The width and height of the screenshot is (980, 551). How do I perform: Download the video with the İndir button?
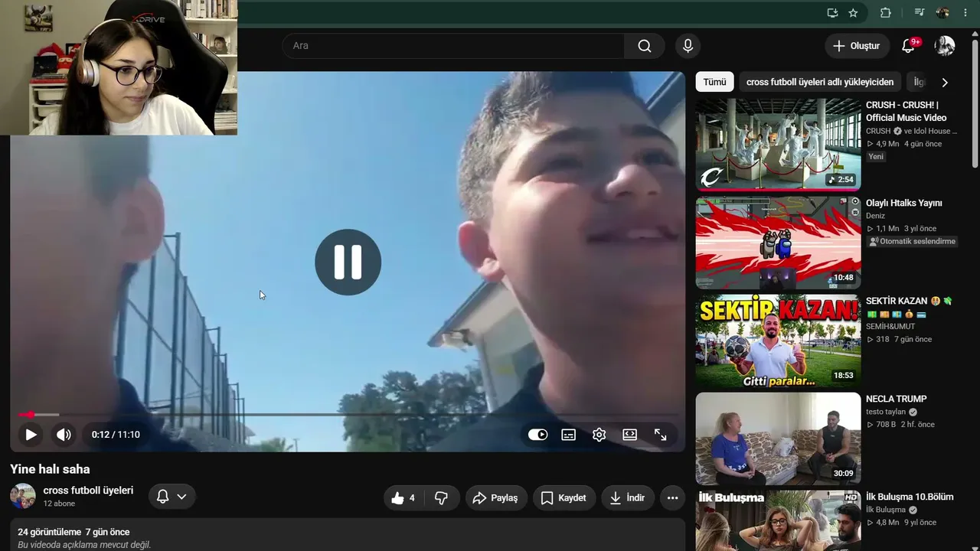coord(627,498)
